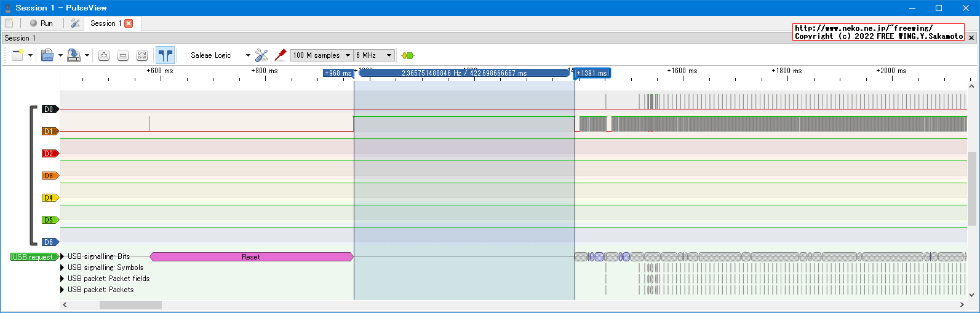Expand the USB signalling: Symbols row

coord(62,267)
